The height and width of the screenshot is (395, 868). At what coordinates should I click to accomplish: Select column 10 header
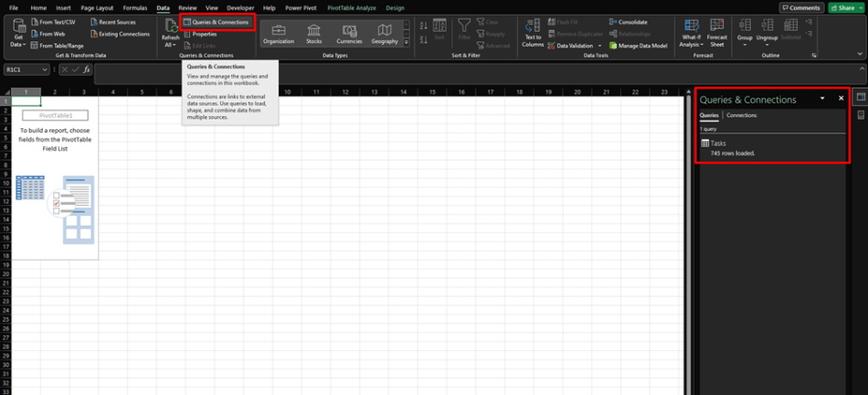(287, 92)
